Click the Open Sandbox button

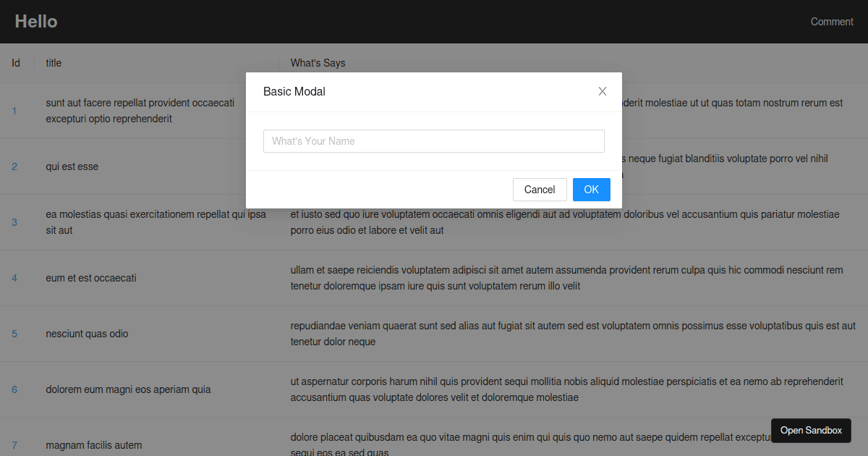811,430
